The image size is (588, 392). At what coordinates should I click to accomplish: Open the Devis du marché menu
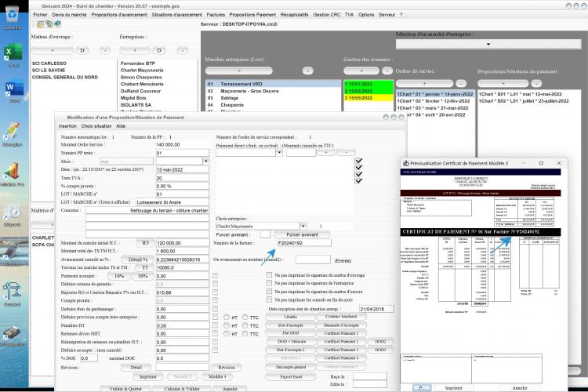(69, 15)
